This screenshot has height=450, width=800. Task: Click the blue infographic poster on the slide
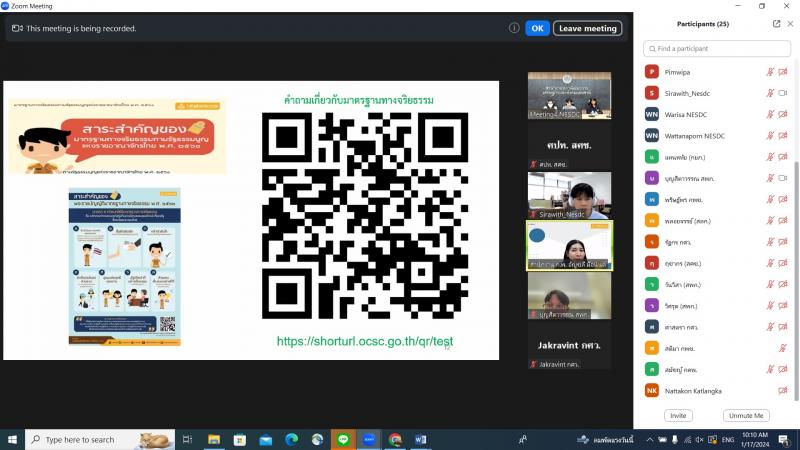(x=124, y=267)
